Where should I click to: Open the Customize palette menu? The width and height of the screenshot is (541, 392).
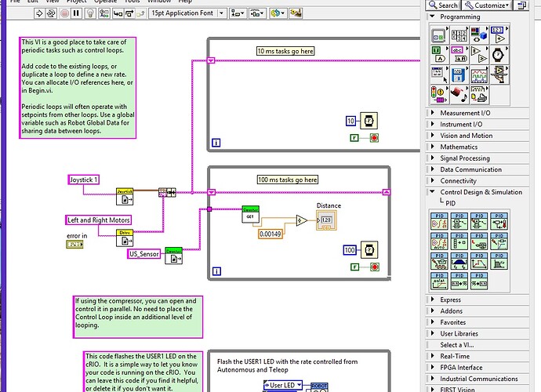coord(487,5)
